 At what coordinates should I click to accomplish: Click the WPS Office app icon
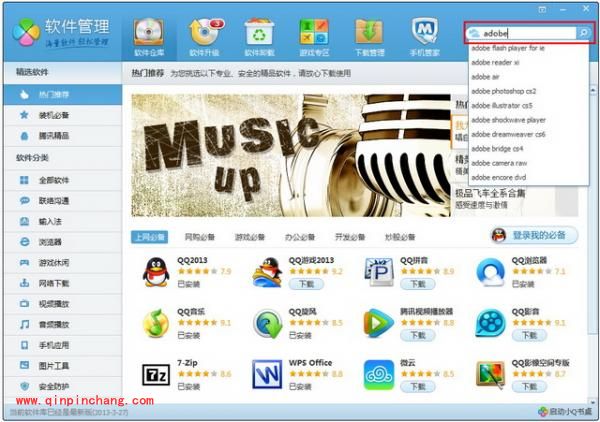[x=267, y=374]
